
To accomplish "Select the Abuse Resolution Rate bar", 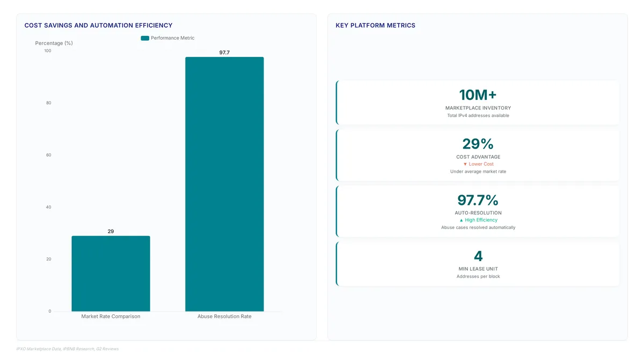I will [224, 184].
